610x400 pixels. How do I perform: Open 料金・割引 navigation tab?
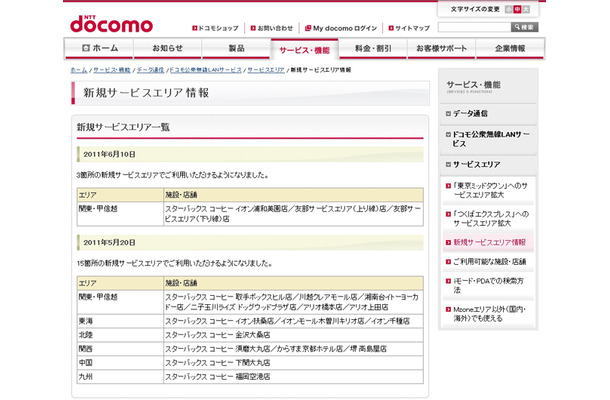(x=373, y=49)
